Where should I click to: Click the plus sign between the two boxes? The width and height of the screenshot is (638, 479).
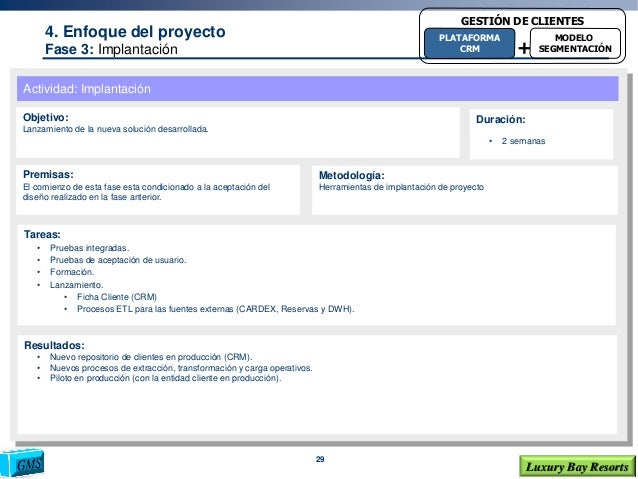click(x=523, y=48)
